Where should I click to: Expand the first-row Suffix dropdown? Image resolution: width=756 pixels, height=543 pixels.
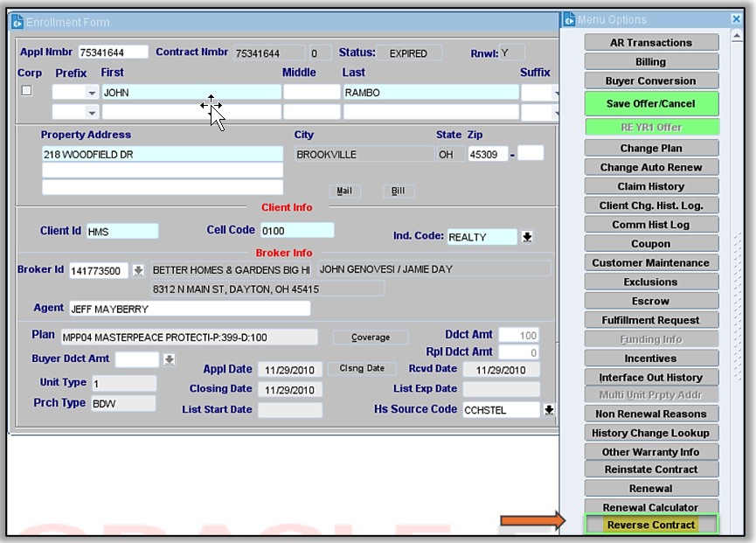[556, 92]
